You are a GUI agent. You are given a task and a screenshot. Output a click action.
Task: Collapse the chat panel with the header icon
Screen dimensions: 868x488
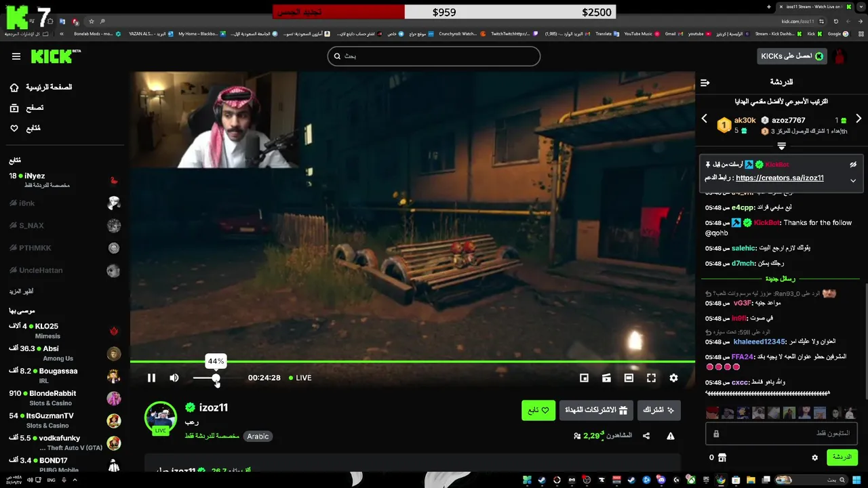pos(705,83)
